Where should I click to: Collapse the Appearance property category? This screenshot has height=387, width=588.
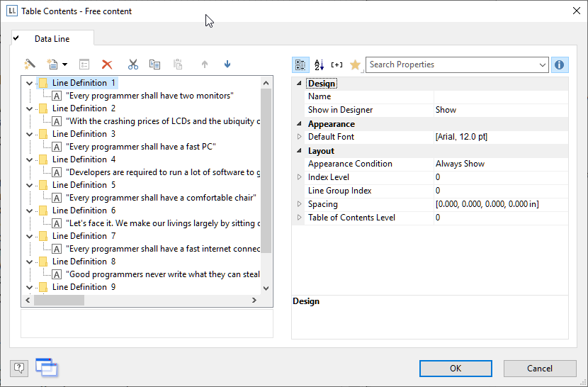(299, 124)
